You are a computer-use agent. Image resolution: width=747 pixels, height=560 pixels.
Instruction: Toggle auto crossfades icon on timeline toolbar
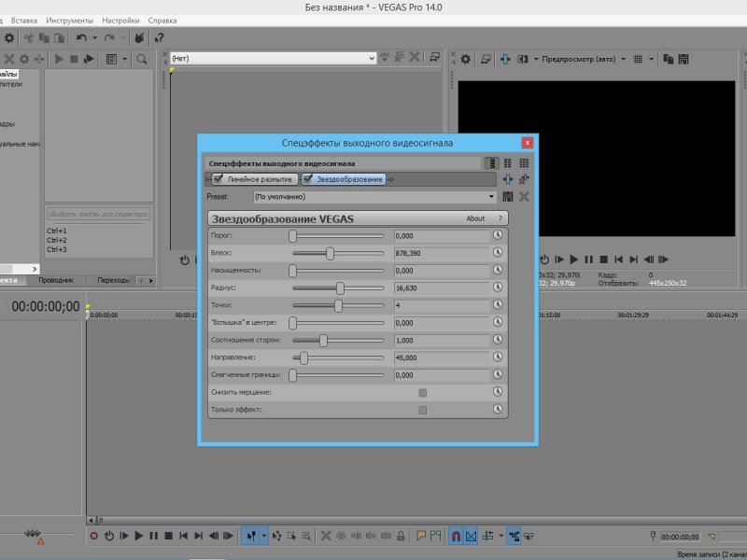coord(472,536)
